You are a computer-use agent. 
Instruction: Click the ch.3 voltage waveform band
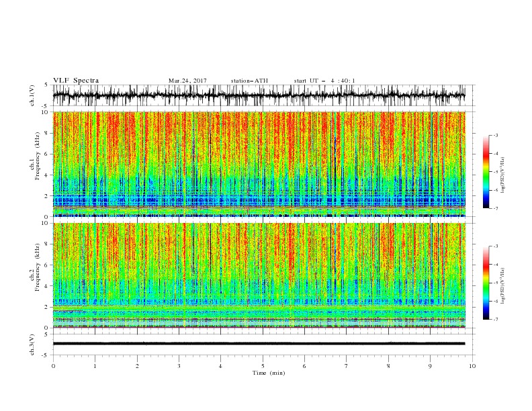259,344
